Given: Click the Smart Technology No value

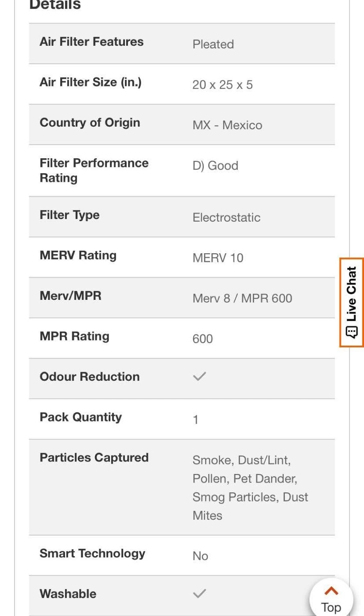Looking at the screenshot, I should [200, 556].
